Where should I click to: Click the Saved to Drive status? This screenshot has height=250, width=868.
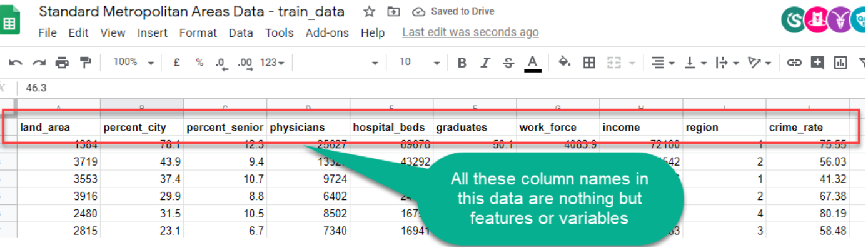pyautogui.click(x=453, y=12)
